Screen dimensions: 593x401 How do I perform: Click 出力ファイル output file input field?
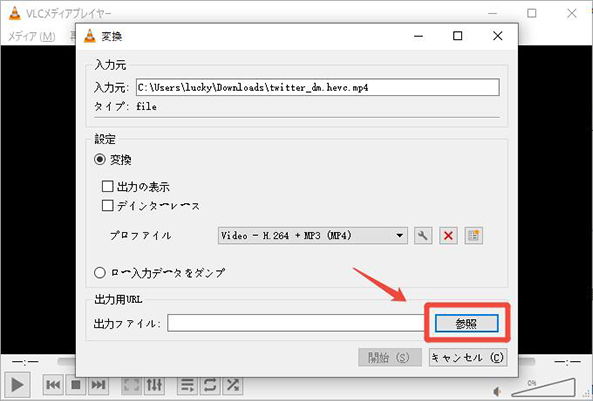click(x=296, y=323)
